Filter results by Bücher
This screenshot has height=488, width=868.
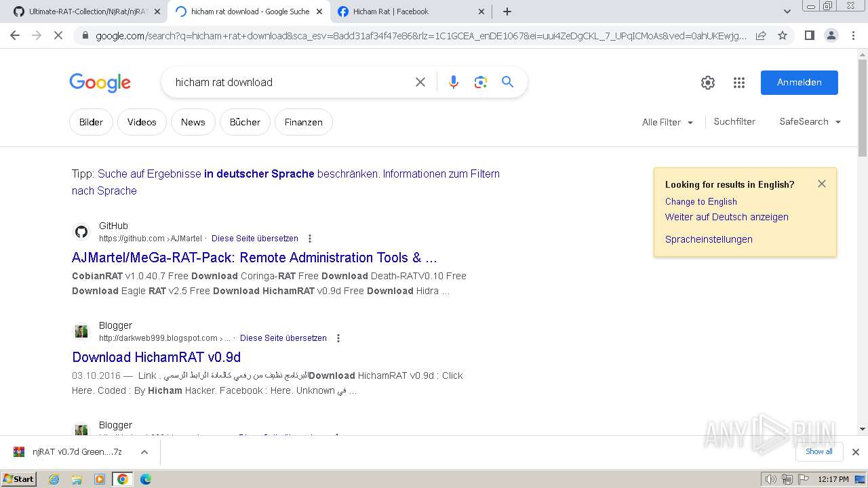click(x=245, y=122)
